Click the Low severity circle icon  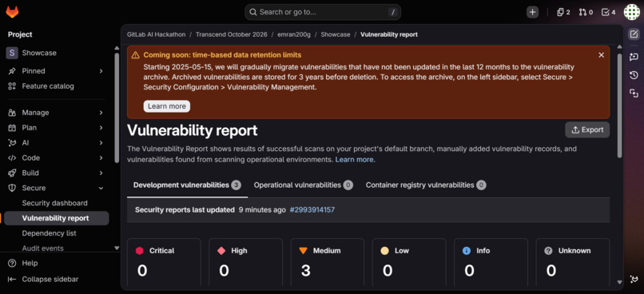[384, 251]
